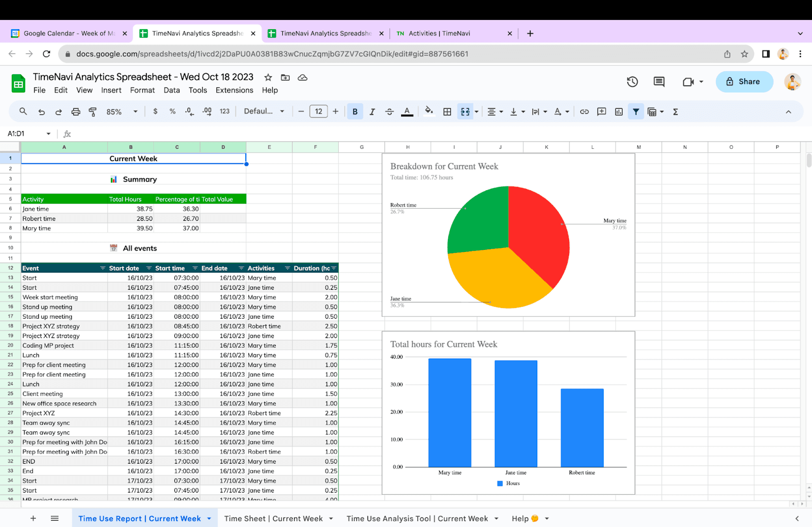Open the Format menu

[142, 90]
